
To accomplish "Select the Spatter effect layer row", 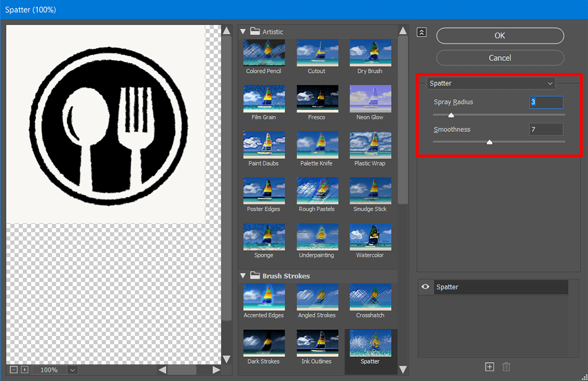I will tap(501, 287).
